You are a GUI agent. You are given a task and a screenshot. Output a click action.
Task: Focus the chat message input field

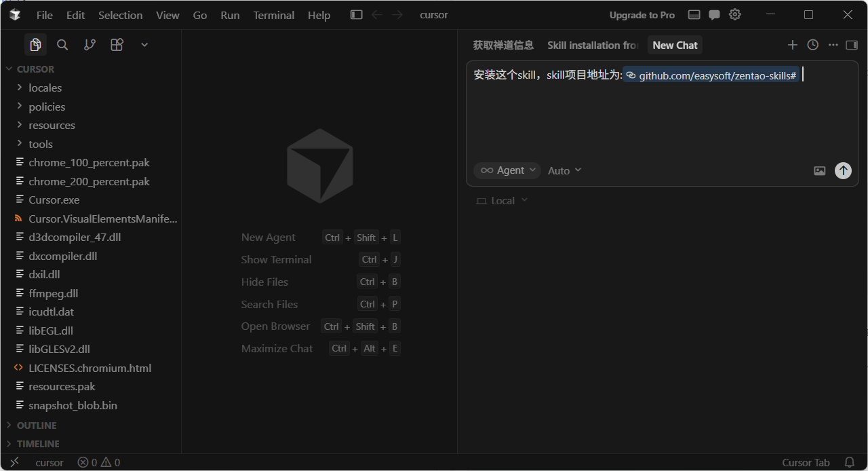[662, 112]
